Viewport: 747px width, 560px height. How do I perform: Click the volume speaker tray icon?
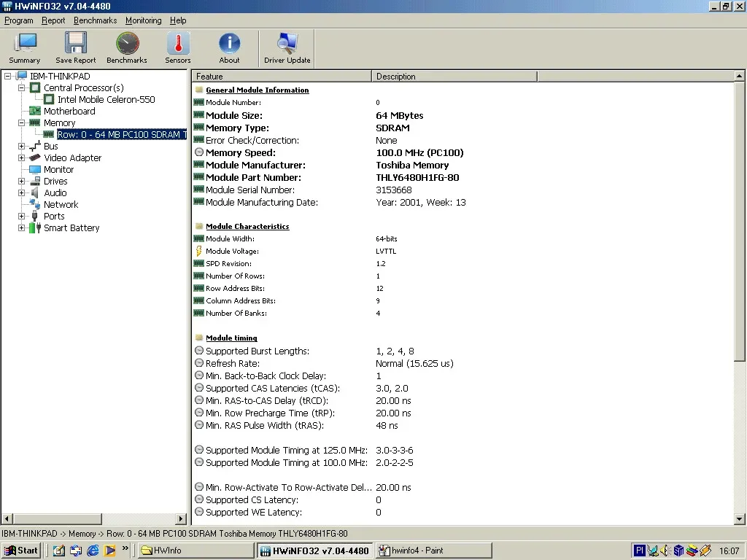click(665, 551)
